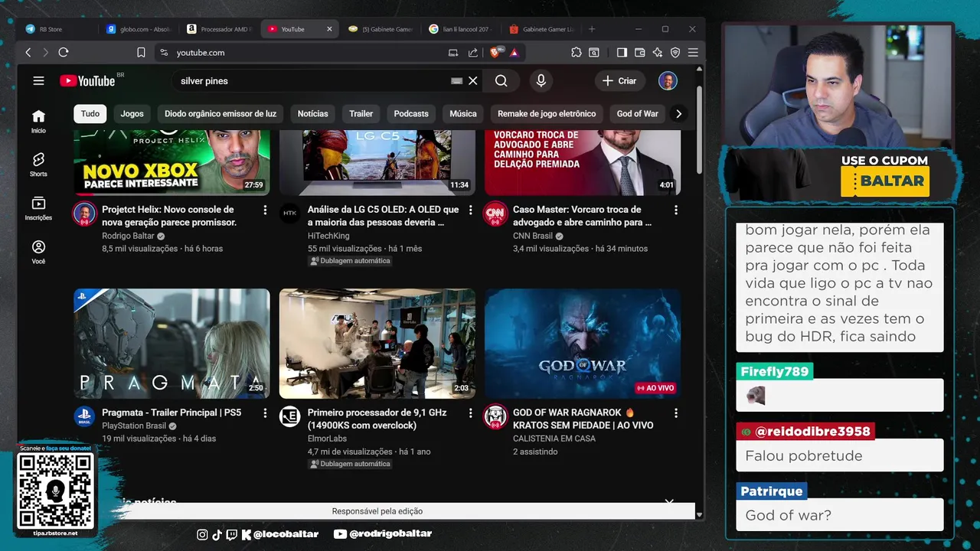The width and height of the screenshot is (980, 551).
Task: Go back in browser history
Action: (28, 52)
